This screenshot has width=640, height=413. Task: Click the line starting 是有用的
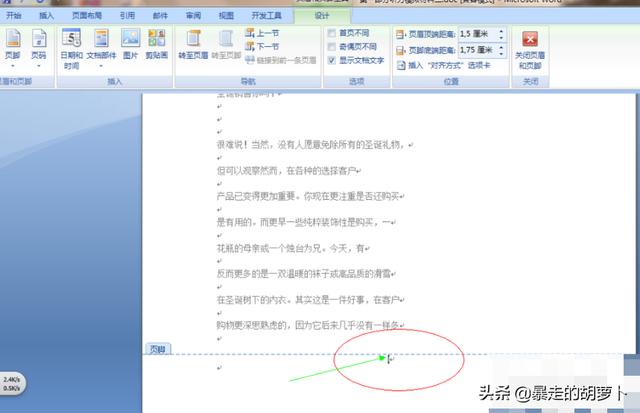pyautogui.click(x=306, y=222)
